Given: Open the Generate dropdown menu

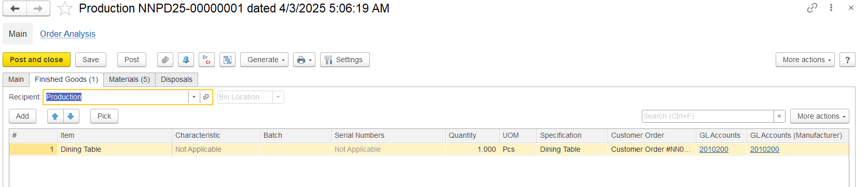Looking at the screenshot, I should [x=264, y=60].
